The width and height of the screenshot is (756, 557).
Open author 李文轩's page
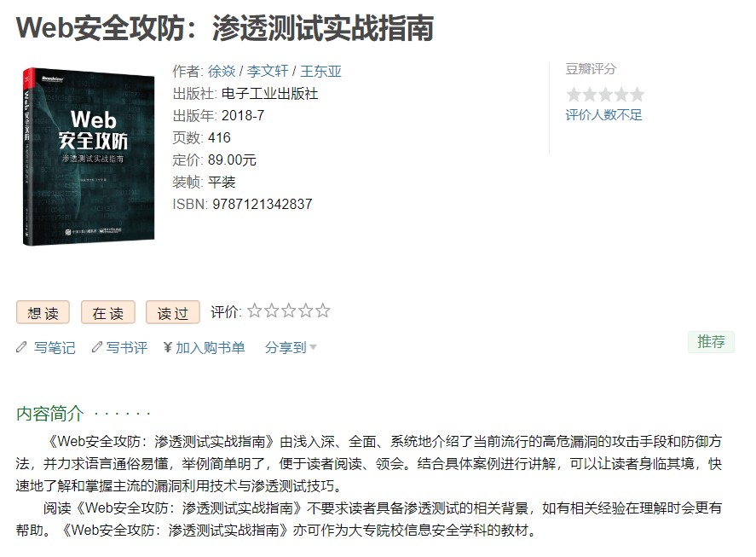268,72
